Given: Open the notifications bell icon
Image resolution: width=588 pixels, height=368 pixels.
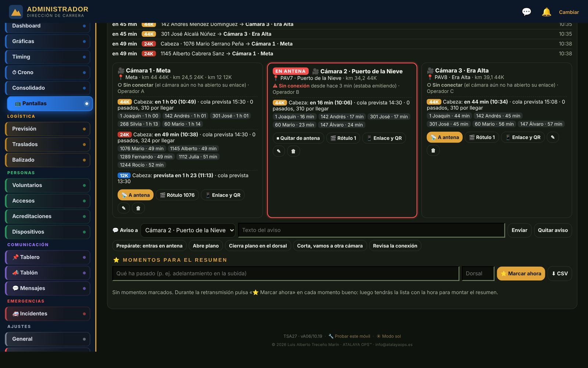Looking at the screenshot, I should pyautogui.click(x=546, y=12).
